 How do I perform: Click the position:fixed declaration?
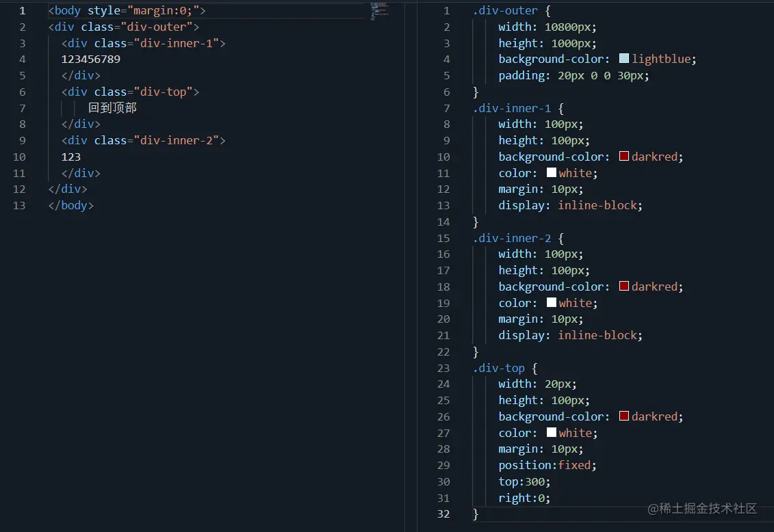click(547, 465)
